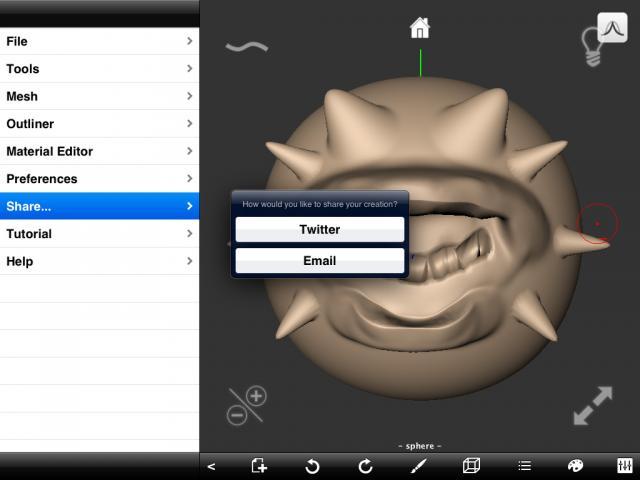Click the wavy stroke icon
Viewport: 640px width, 480px height.
click(246, 46)
